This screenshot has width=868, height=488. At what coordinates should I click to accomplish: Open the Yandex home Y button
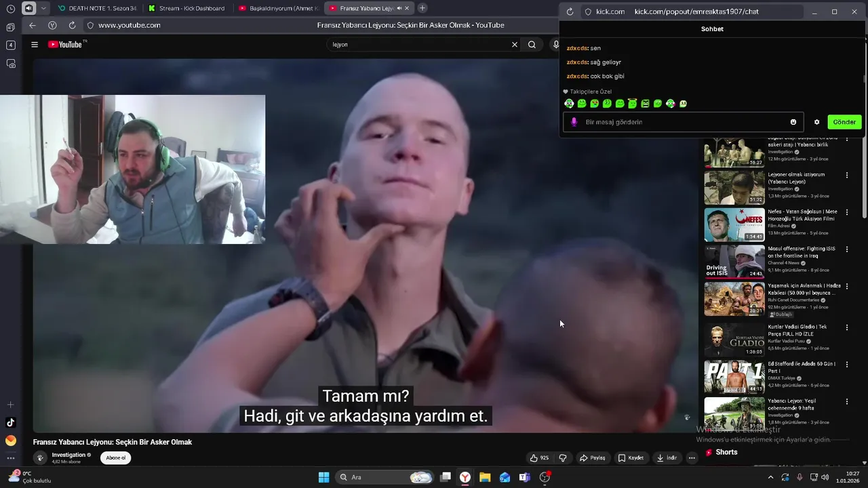[x=52, y=25]
